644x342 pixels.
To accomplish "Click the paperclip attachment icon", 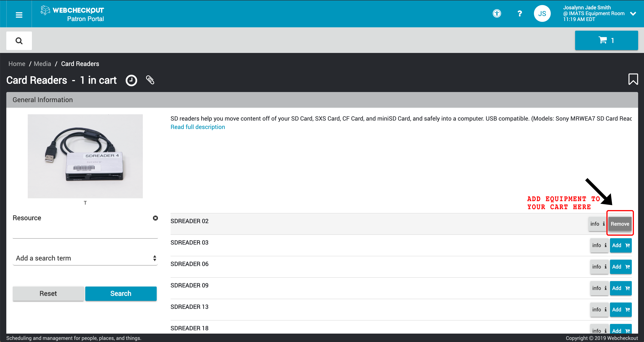I will click(150, 80).
